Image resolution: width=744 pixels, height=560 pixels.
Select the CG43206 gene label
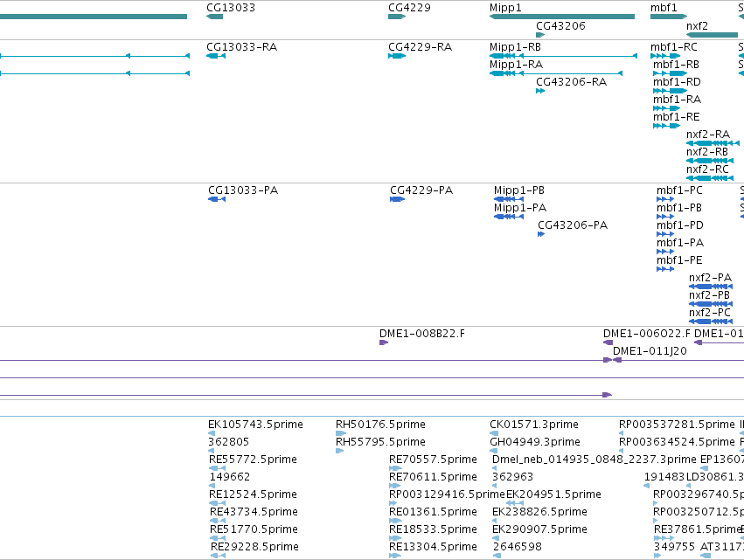(x=560, y=25)
